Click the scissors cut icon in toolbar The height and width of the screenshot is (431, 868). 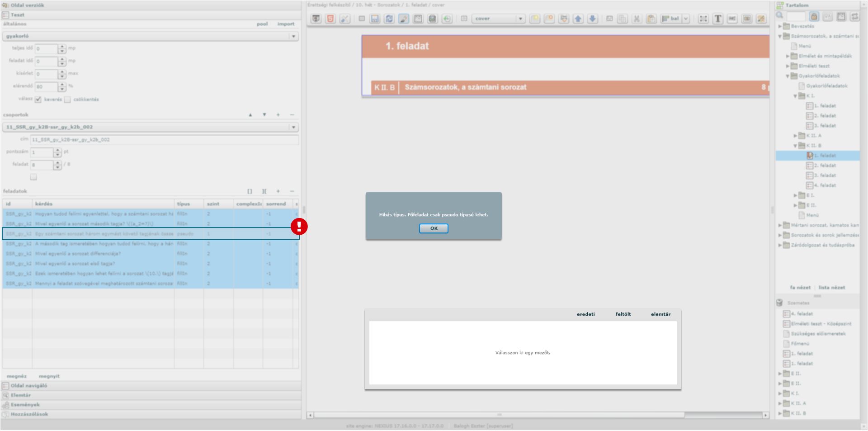(637, 19)
